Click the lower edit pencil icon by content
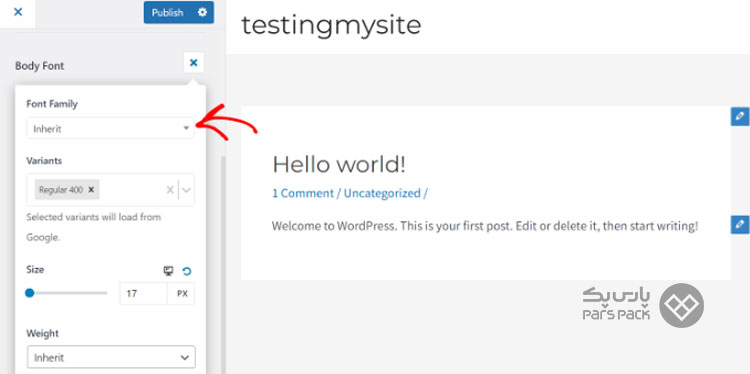This screenshot has width=750, height=374. 740,224
